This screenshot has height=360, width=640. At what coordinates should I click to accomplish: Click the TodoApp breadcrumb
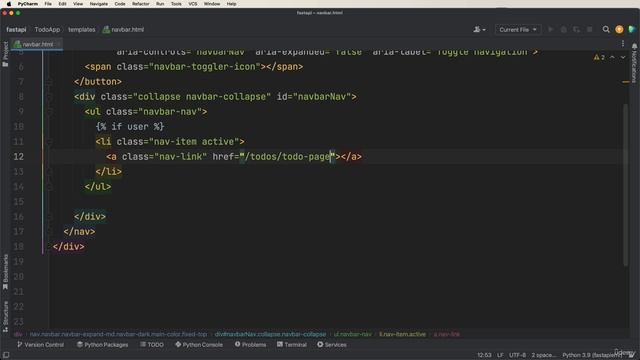tap(47, 29)
